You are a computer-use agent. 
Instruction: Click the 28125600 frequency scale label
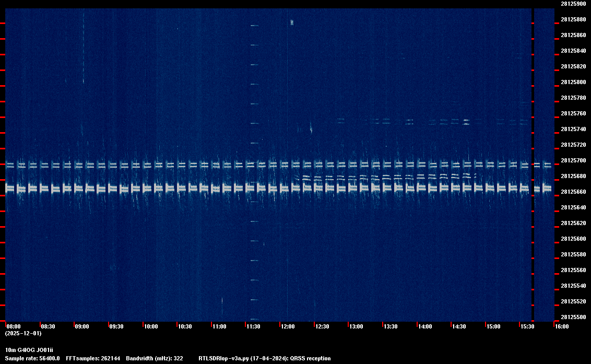point(573,239)
